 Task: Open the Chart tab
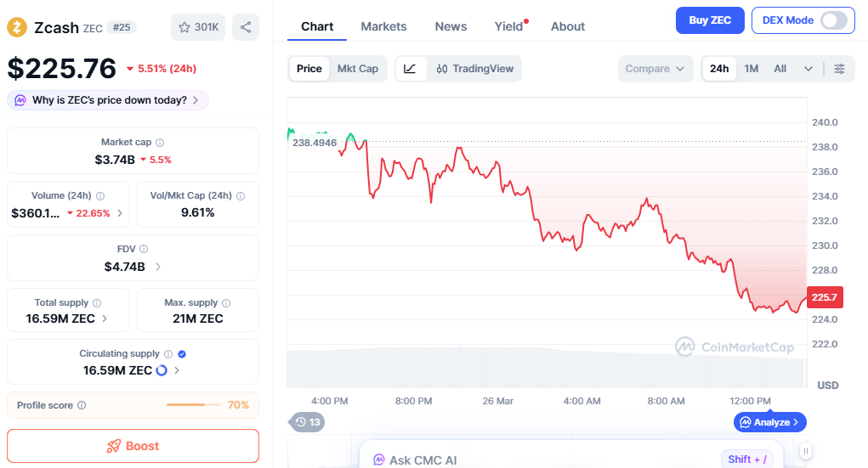pyautogui.click(x=317, y=26)
